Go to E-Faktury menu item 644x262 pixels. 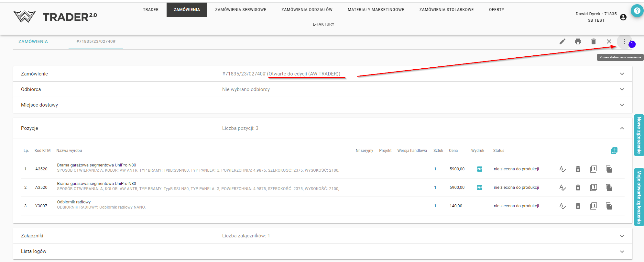pos(323,24)
